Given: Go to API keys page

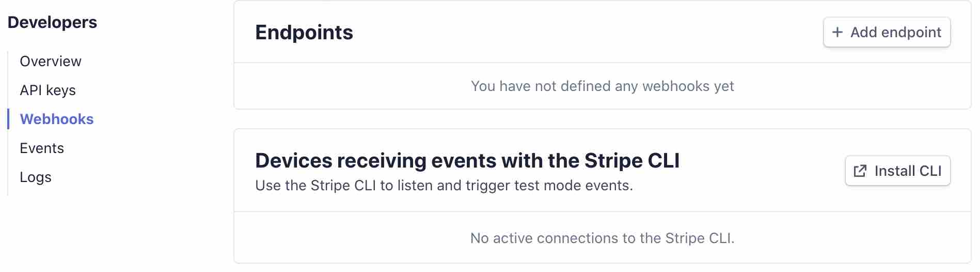Looking at the screenshot, I should (x=48, y=90).
